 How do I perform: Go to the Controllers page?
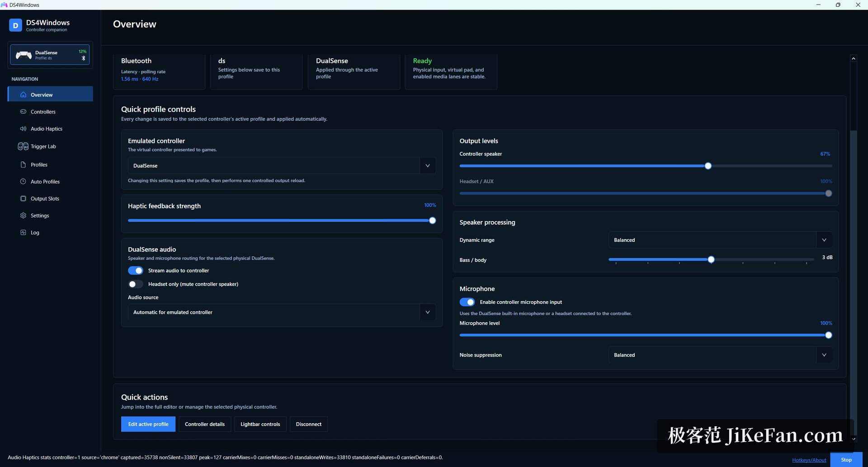click(x=51, y=112)
